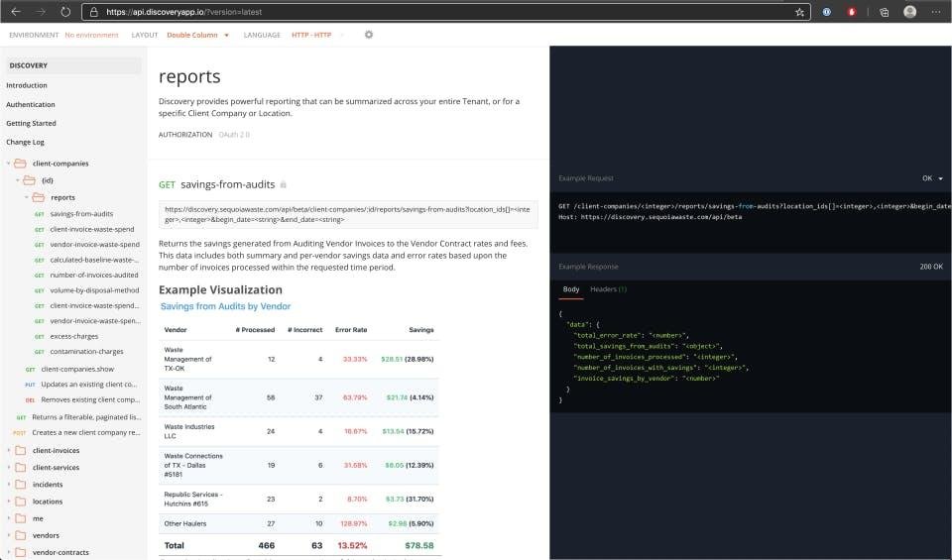Open GET contamination-charges endpoint
Screen dimensions: 952x560
click(86, 351)
